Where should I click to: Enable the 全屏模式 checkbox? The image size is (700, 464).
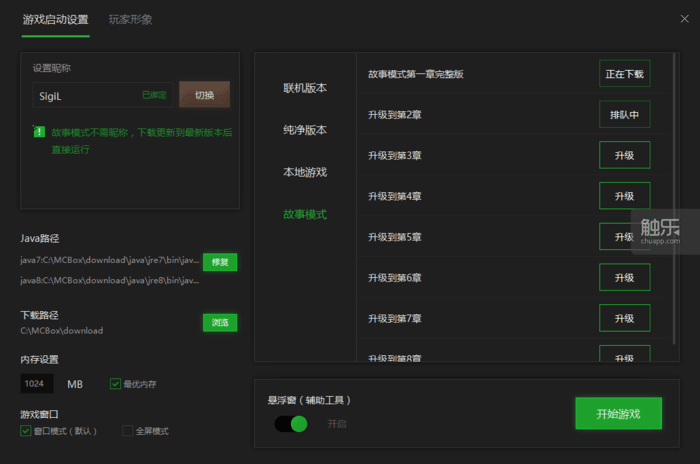pos(127,431)
